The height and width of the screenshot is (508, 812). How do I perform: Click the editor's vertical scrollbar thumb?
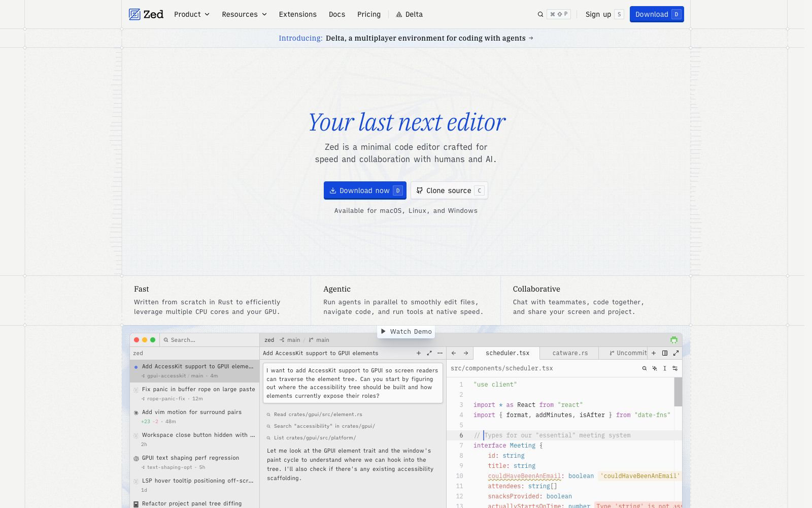tap(678, 392)
